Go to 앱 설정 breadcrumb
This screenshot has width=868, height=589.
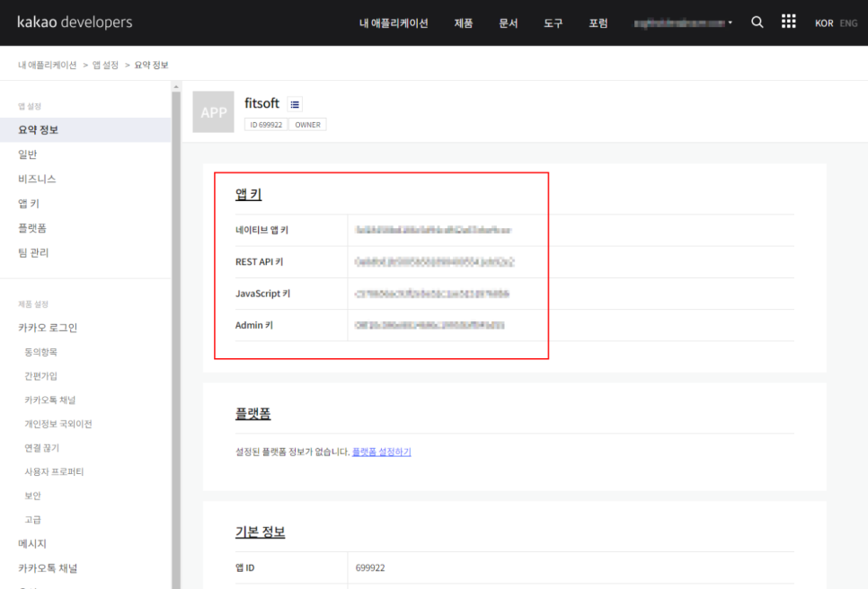105,65
